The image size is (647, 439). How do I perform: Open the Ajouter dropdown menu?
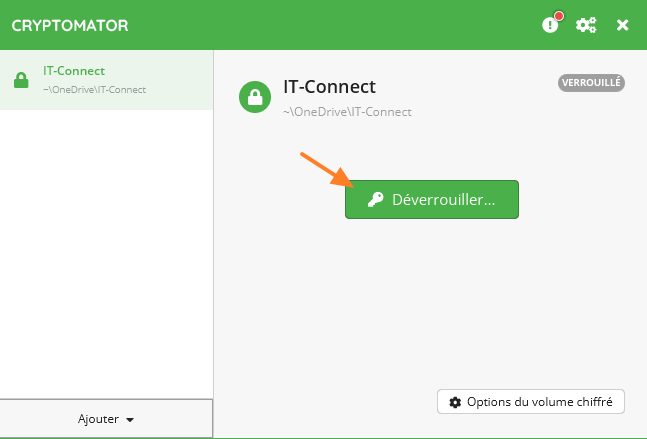[x=106, y=419]
